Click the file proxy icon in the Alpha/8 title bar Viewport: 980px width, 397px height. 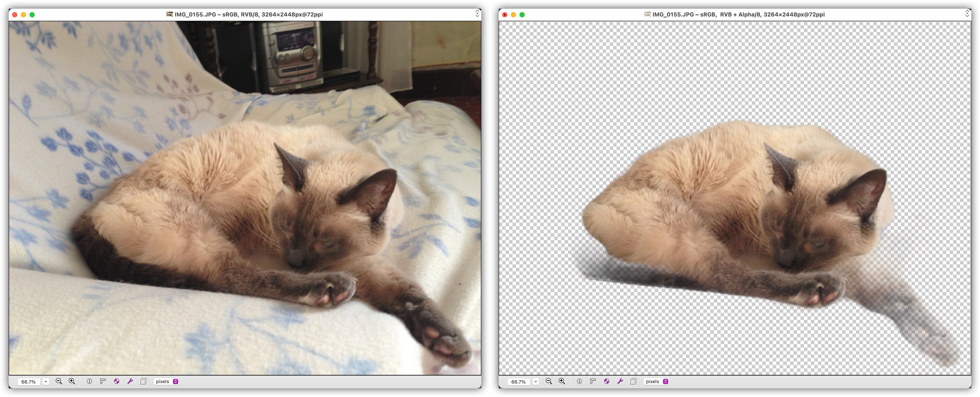tap(647, 14)
